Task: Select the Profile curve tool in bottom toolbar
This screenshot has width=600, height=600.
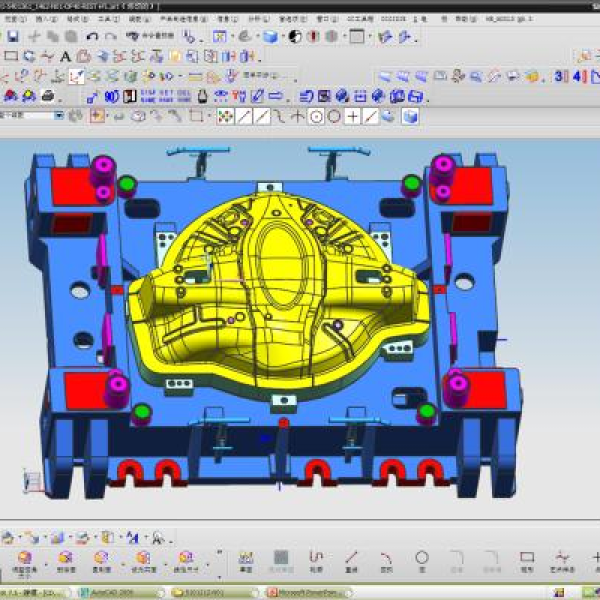Action: click(x=316, y=557)
